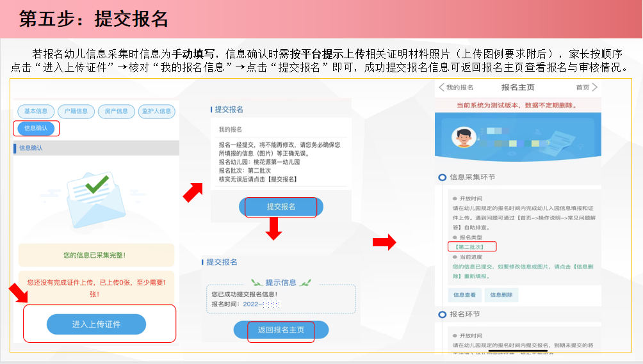
Task: Click the 当前进度 label
Action: pyautogui.click(x=471, y=257)
